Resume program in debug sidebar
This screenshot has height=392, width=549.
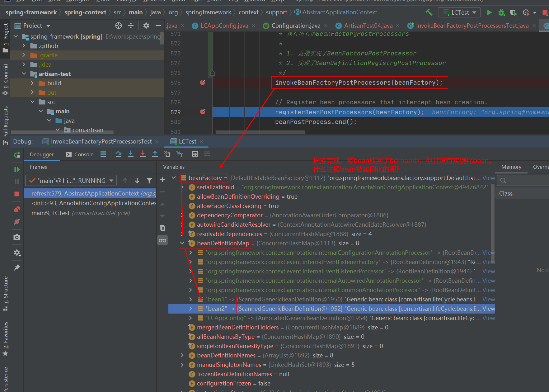17,169
